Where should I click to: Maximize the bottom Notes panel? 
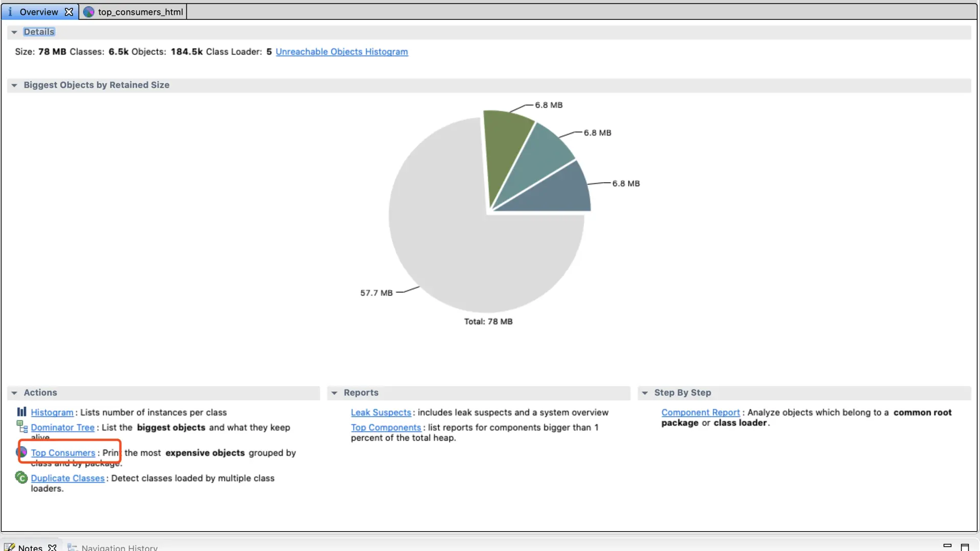click(965, 547)
